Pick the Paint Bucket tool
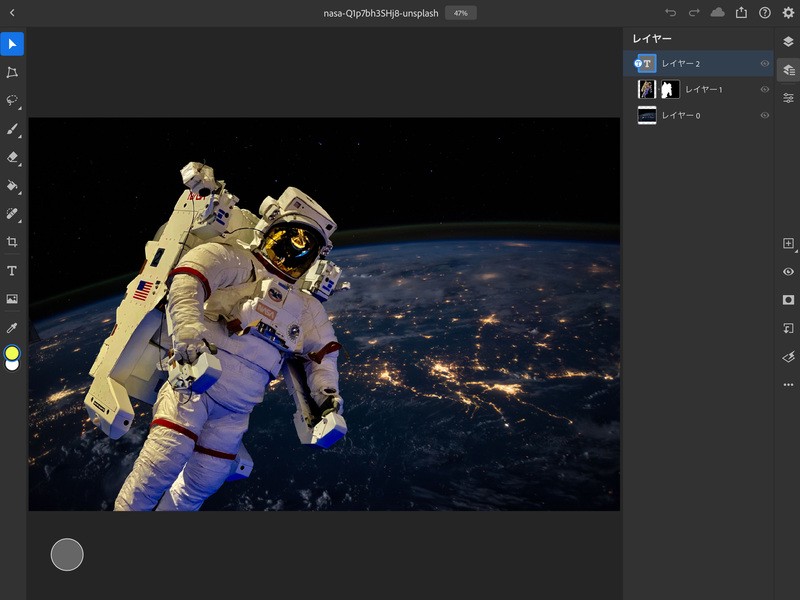This screenshot has height=600, width=800. (12, 185)
